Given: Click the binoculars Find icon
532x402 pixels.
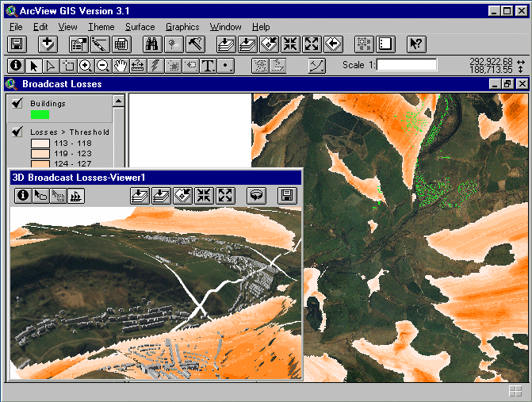Looking at the screenshot, I should (153, 44).
